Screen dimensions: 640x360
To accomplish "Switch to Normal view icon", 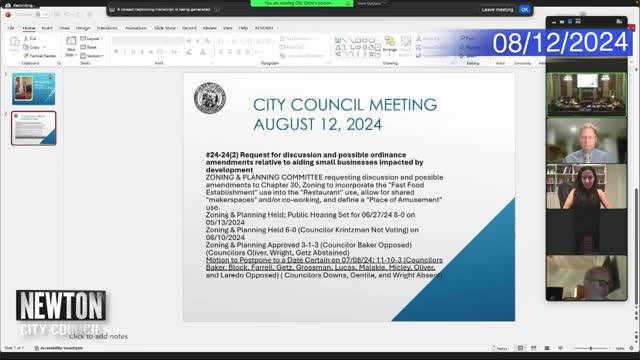I will [x=520, y=348].
